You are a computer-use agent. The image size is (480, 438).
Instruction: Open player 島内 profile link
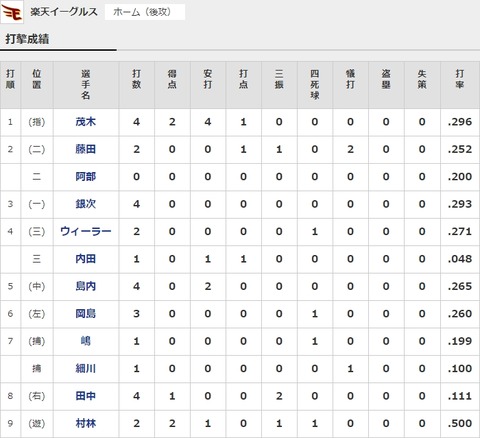[86, 286]
